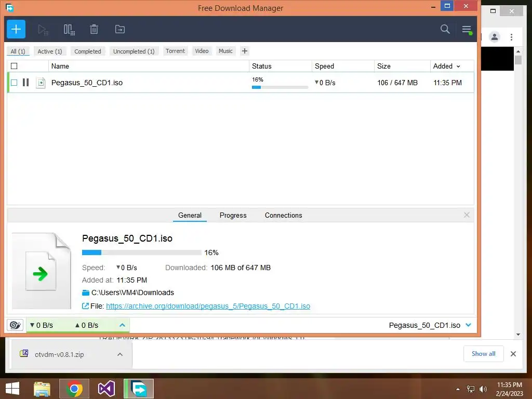Show the All (1) filter
The image size is (532, 399).
pyautogui.click(x=18, y=51)
